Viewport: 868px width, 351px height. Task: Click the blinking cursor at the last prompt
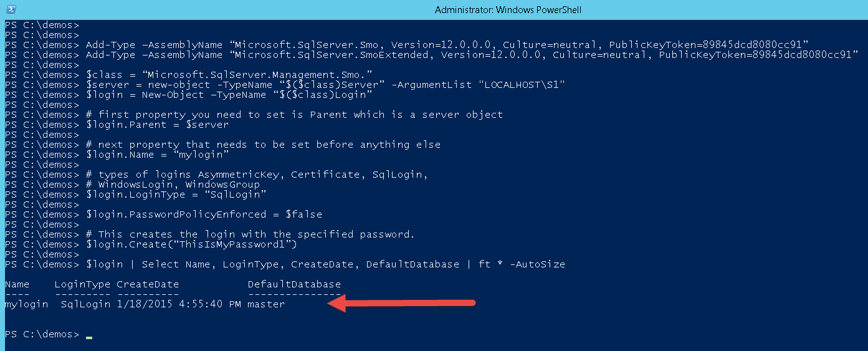click(89, 337)
